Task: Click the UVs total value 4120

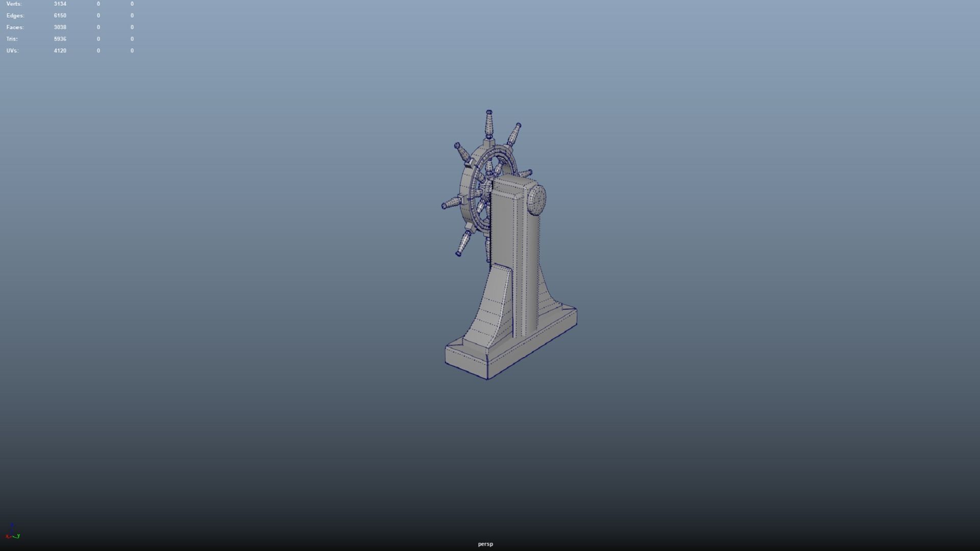Action: tap(60, 51)
